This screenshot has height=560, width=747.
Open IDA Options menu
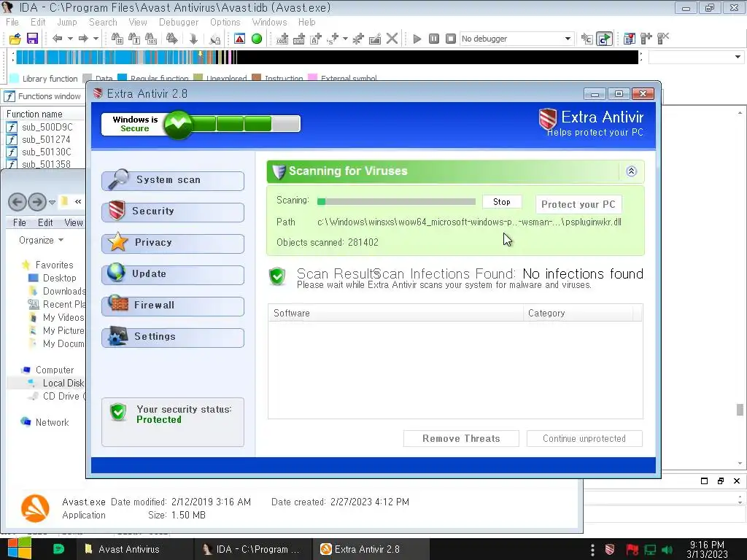[x=225, y=22]
